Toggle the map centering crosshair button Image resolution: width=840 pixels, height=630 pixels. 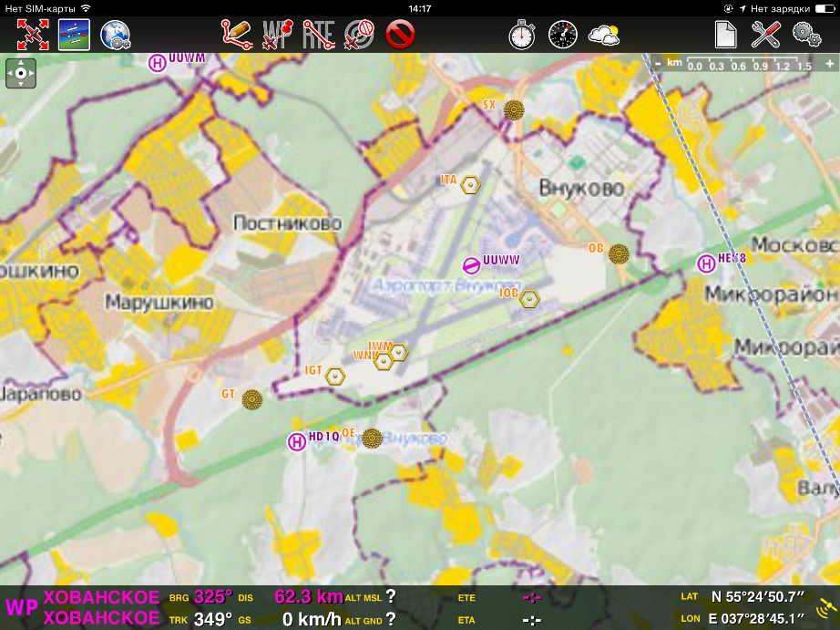[x=21, y=73]
